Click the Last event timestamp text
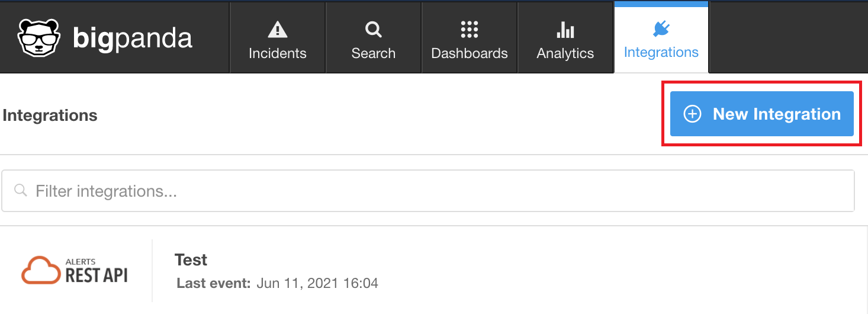This screenshot has width=868, height=314. [x=317, y=283]
